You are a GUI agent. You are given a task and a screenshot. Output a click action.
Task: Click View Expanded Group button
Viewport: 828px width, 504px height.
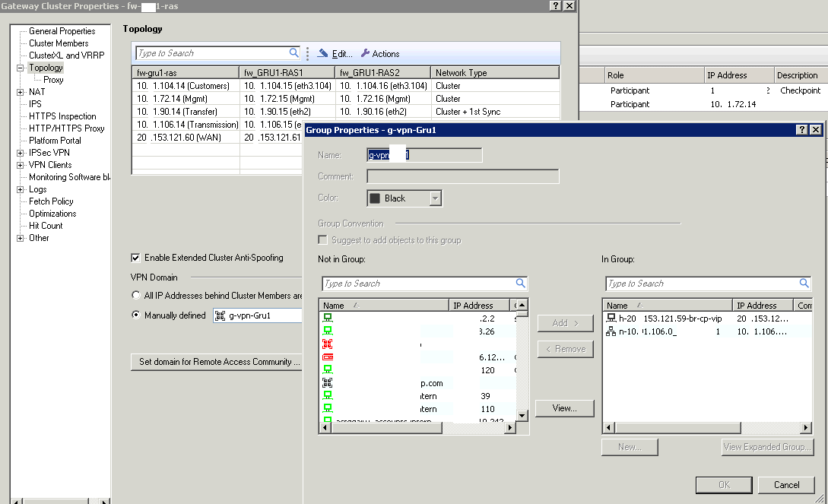767,447
